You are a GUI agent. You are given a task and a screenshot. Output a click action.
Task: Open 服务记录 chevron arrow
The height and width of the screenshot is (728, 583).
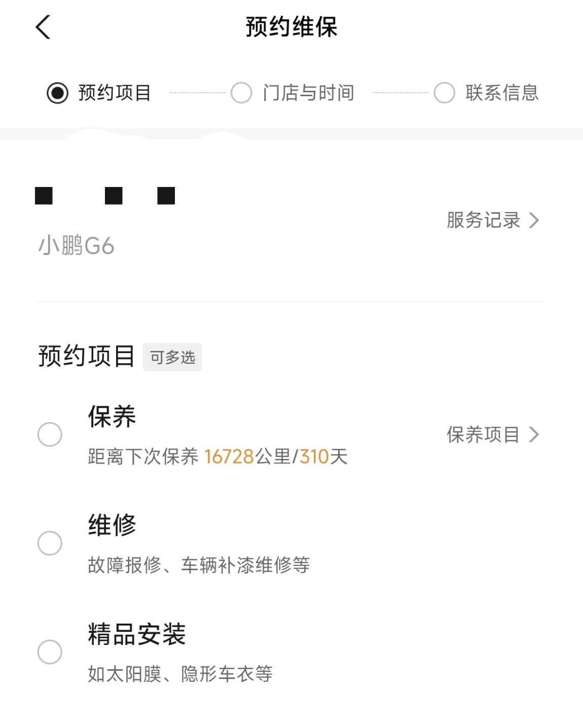click(534, 220)
